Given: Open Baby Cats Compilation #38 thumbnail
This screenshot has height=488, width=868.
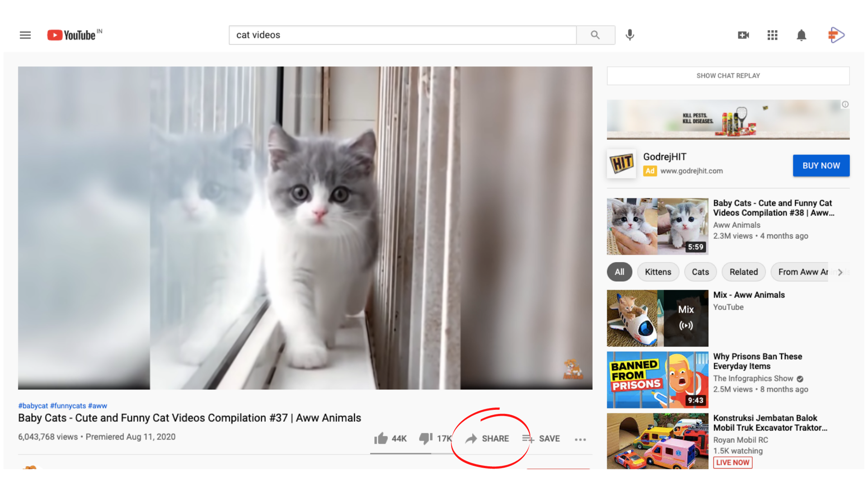Looking at the screenshot, I should pyautogui.click(x=657, y=226).
